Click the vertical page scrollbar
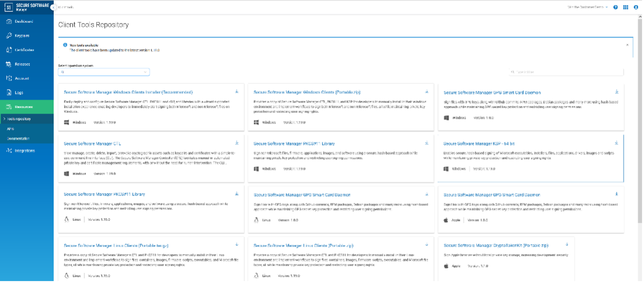Screen dimensions: 644x283 pos(641,141)
